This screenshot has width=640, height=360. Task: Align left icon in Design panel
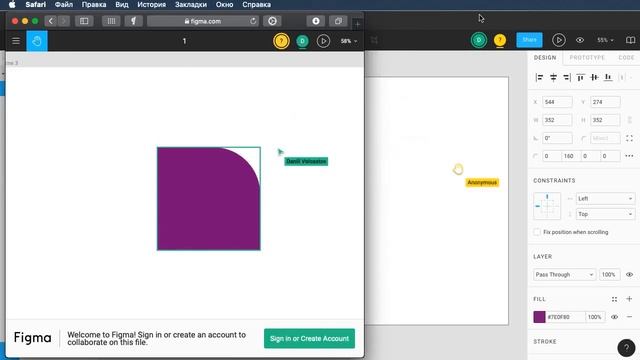click(x=539, y=77)
